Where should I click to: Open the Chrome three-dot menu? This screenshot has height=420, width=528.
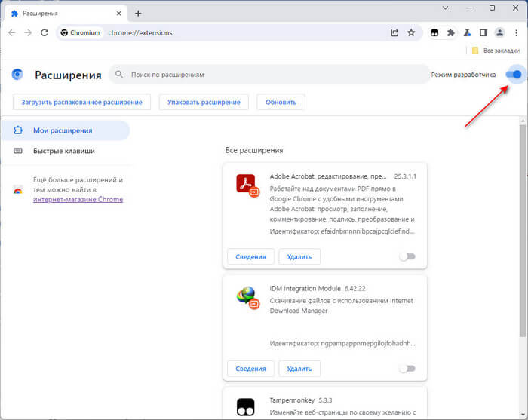pos(515,32)
